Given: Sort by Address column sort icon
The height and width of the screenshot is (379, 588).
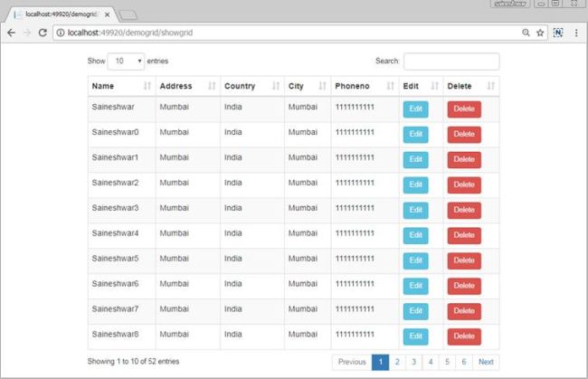Looking at the screenshot, I should tap(212, 86).
